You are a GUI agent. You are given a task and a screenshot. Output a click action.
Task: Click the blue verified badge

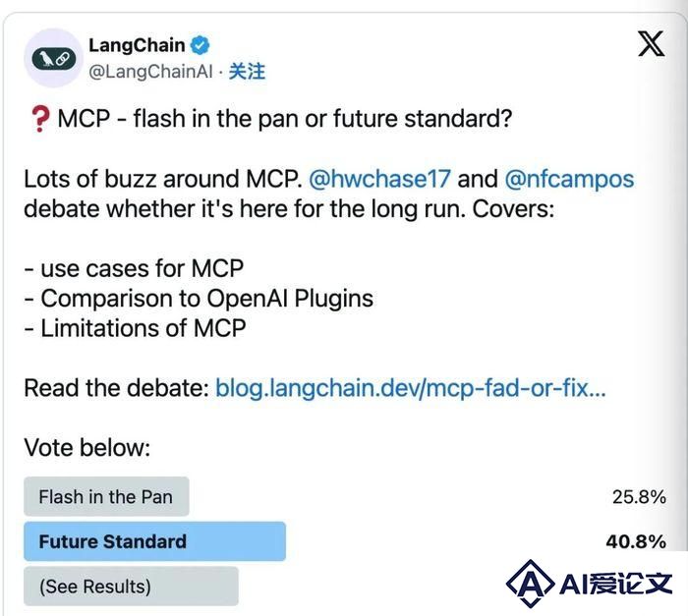click(200, 45)
